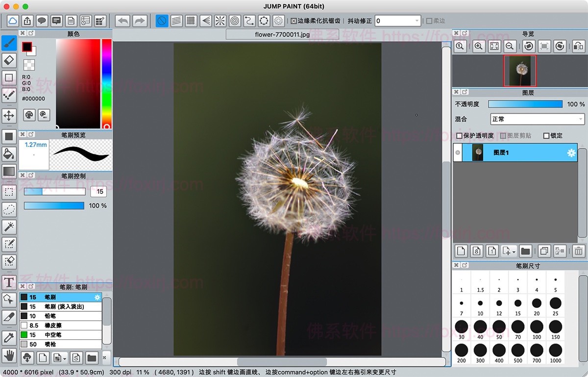Enable the 保护透明度 checkbox
The height and width of the screenshot is (377, 588).
pos(459,136)
